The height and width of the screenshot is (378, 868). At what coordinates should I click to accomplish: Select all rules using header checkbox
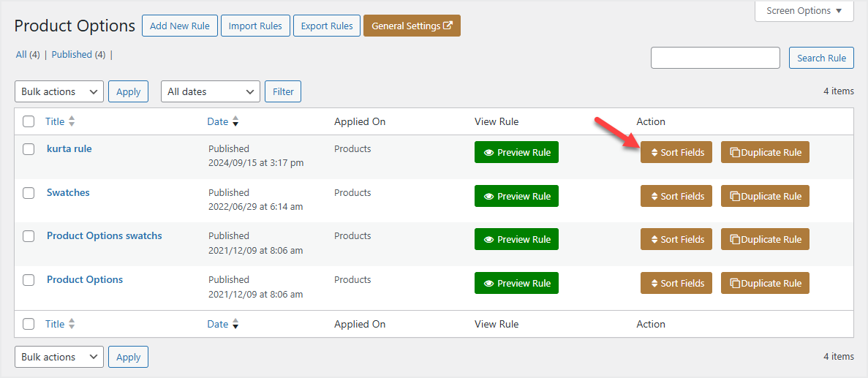(x=29, y=122)
